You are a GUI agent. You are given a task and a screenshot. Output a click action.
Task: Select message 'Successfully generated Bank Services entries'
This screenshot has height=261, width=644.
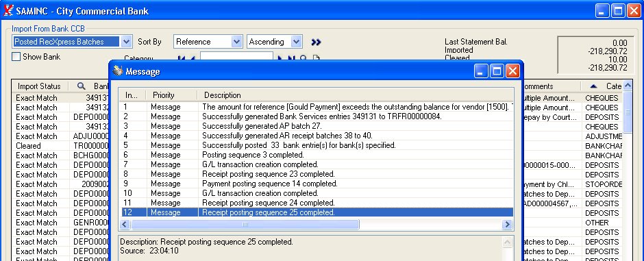point(317,116)
